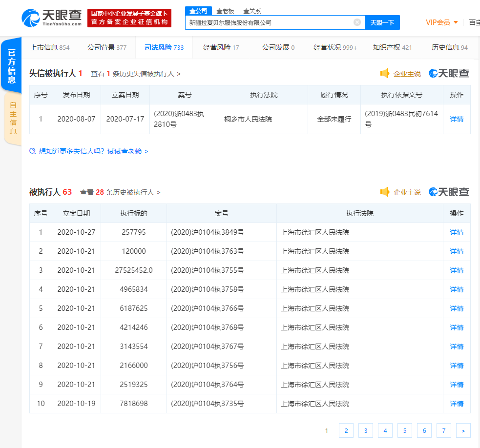Click the 发布日期 value 2020-08-07
480x448 pixels.
(x=76, y=119)
